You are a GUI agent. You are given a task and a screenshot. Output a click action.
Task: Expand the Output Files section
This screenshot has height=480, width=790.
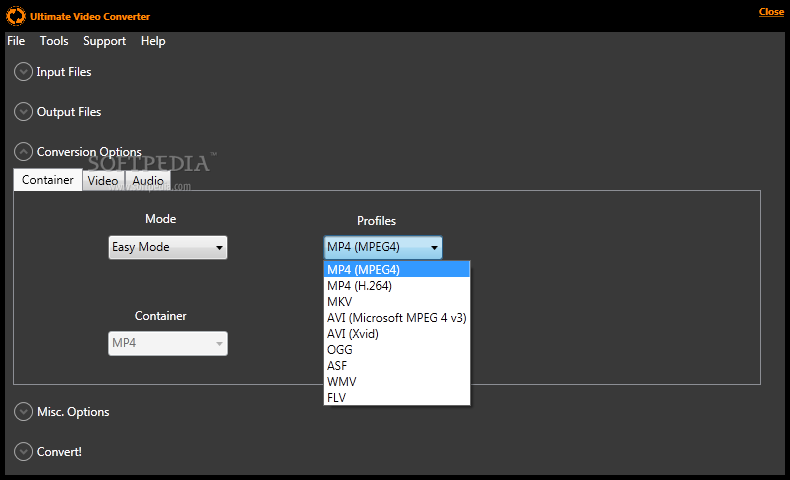[23, 111]
